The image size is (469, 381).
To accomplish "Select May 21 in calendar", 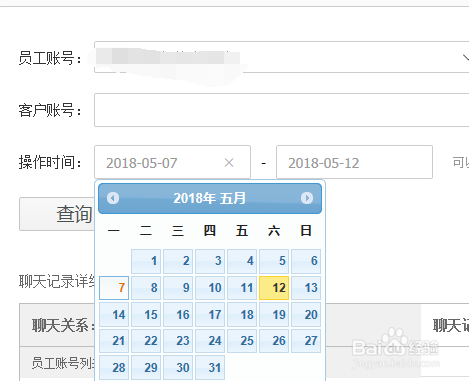I will click(114, 341).
